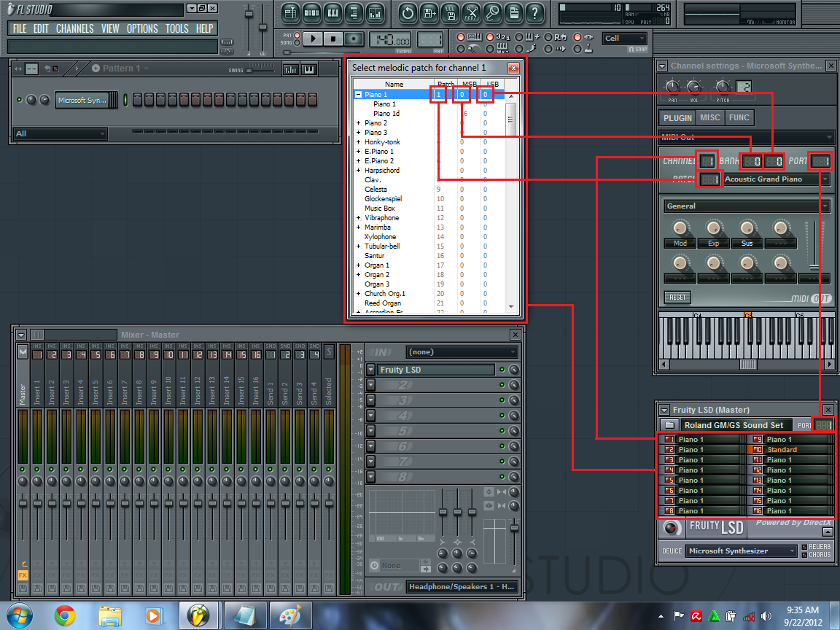Click the Help question mark icon
This screenshot has height=630, width=840.
534,13
